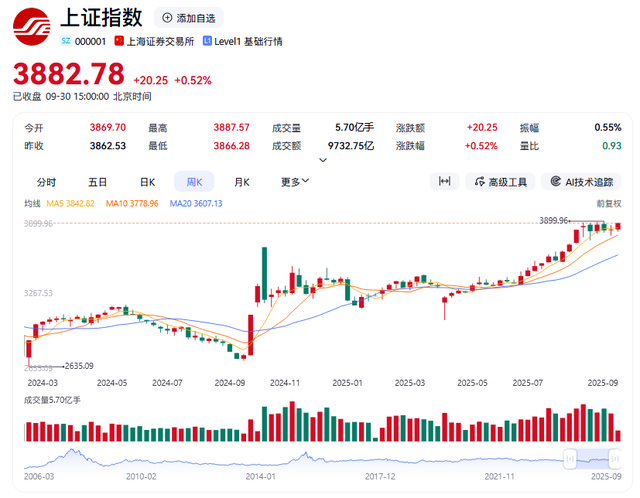Click the Shanghai Composite Index red logo
This screenshot has width=640, height=498.
point(31,27)
